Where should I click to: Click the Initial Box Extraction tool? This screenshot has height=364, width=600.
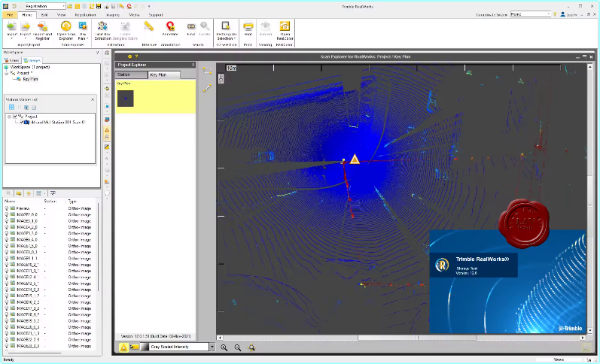pyautogui.click(x=104, y=27)
